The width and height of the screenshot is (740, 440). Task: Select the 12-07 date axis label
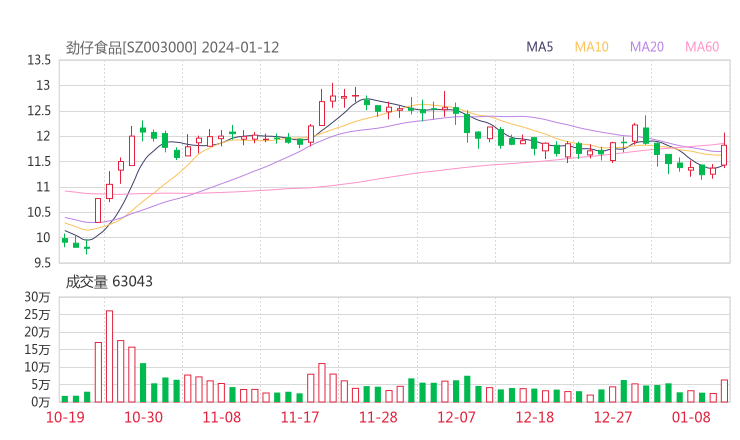point(456,417)
